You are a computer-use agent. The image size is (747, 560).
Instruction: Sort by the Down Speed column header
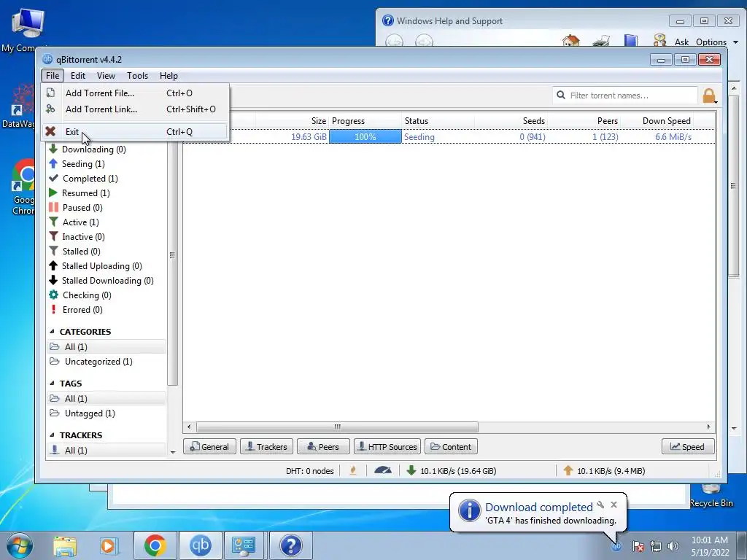(657, 121)
